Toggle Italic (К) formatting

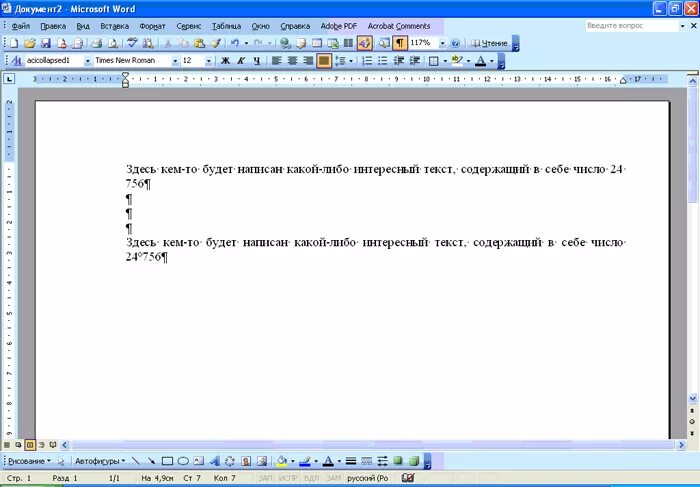(241, 61)
